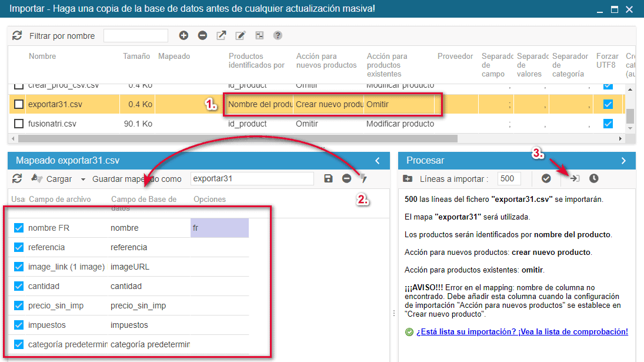Click the import arrow icon in Procesar

click(x=575, y=178)
